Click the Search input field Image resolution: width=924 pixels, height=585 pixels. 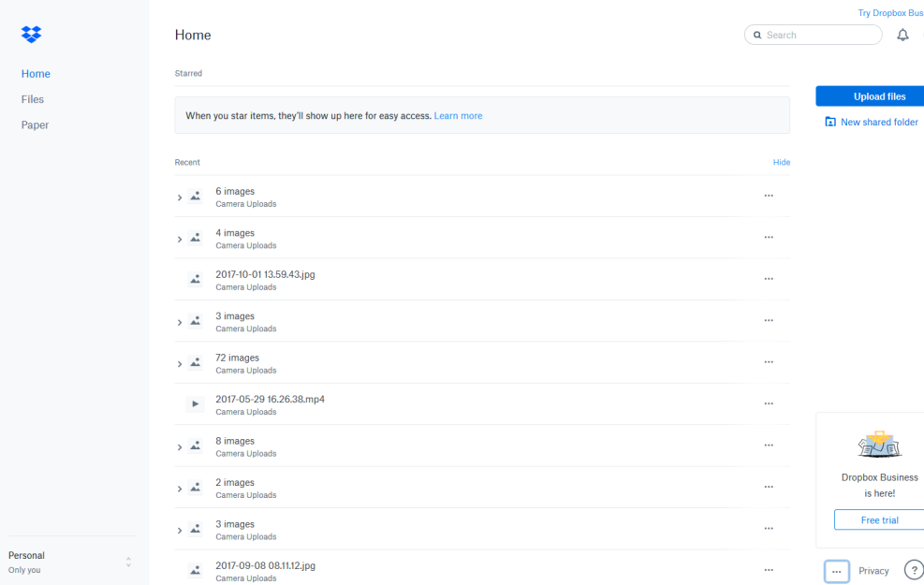click(819, 35)
